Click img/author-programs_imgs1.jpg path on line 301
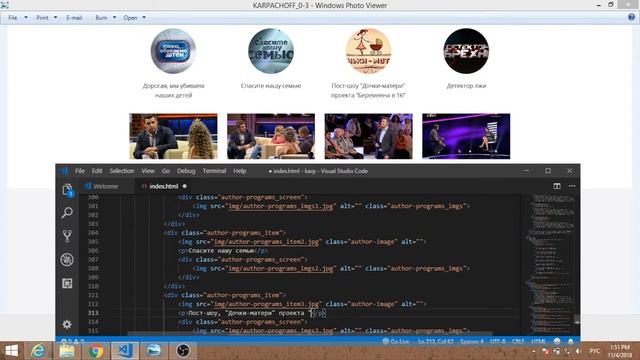Viewport: 640px width, 360px height. (x=281, y=206)
